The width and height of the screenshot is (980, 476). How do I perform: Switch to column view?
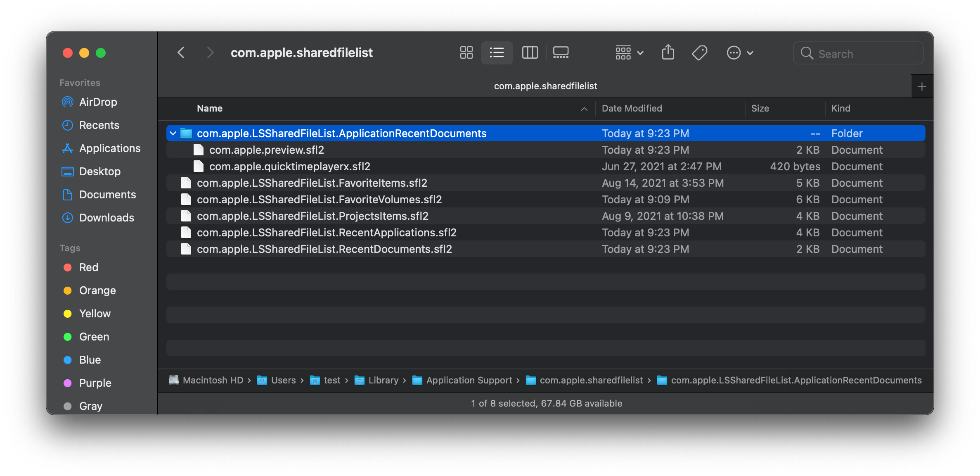tap(530, 53)
